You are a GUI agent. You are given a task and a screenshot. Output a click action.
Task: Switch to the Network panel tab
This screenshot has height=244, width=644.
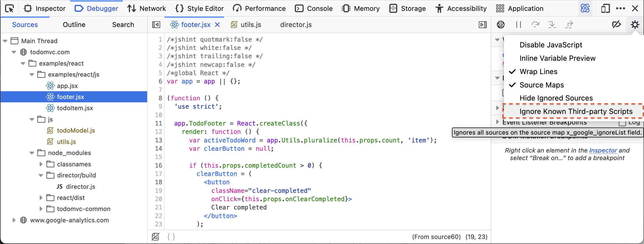pos(147,9)
